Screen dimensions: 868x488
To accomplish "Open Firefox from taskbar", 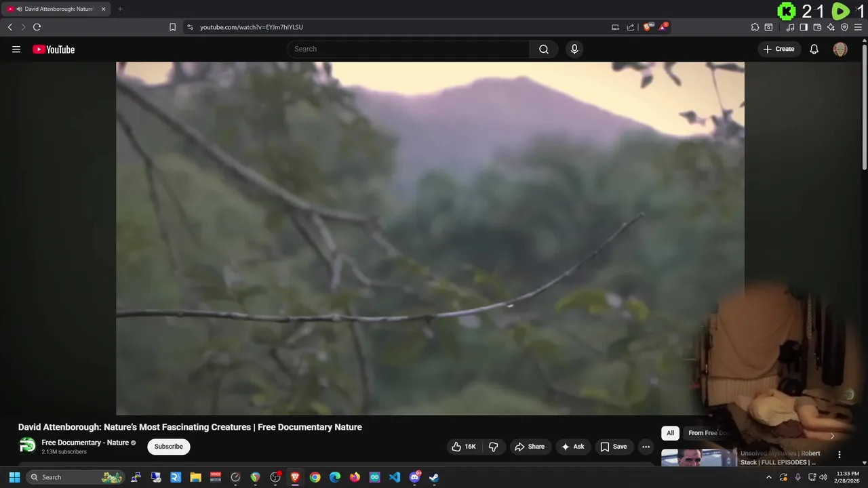I will (355, 477).
